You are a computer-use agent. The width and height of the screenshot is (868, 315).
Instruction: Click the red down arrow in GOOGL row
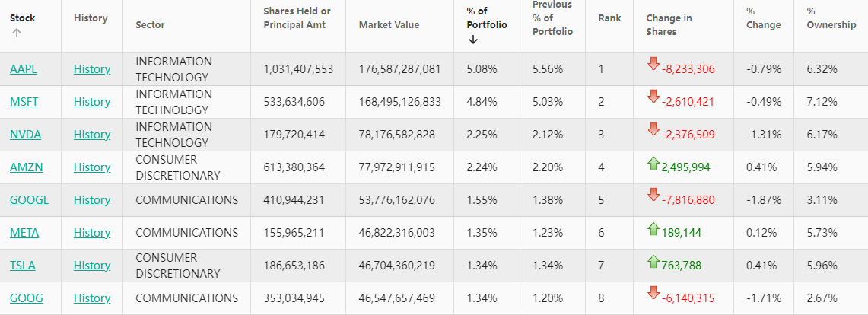click(x=653, y=195)
